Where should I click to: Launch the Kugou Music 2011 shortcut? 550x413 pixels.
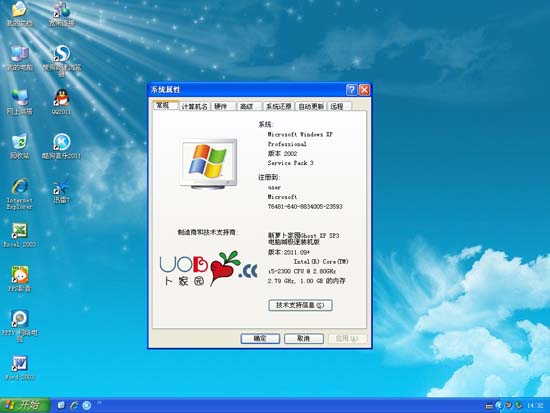click(x=61, y=146)
